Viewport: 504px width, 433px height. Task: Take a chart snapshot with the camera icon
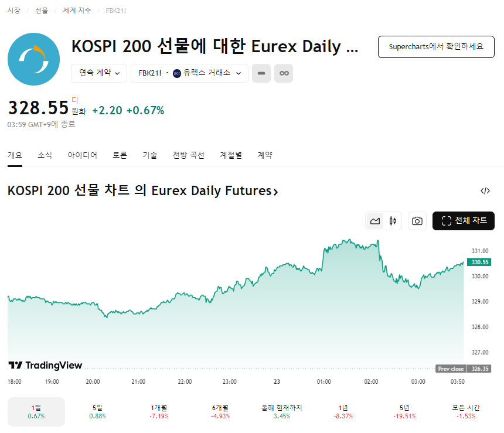[x=417, y=221]
